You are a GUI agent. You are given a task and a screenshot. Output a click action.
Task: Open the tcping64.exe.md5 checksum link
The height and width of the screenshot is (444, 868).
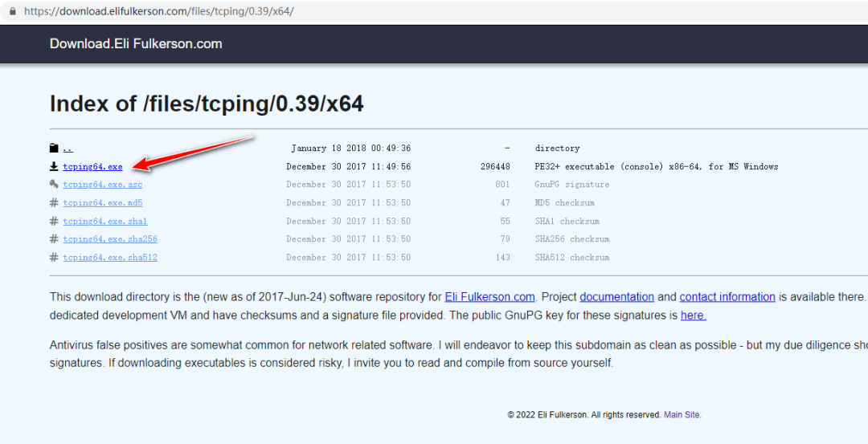(x=102, y=203)
